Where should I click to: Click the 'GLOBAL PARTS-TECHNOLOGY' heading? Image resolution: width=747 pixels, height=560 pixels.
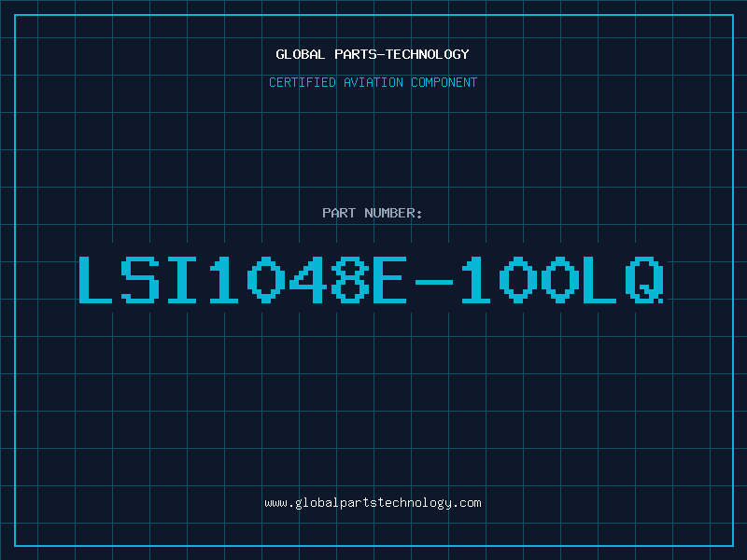click(373, 54)
